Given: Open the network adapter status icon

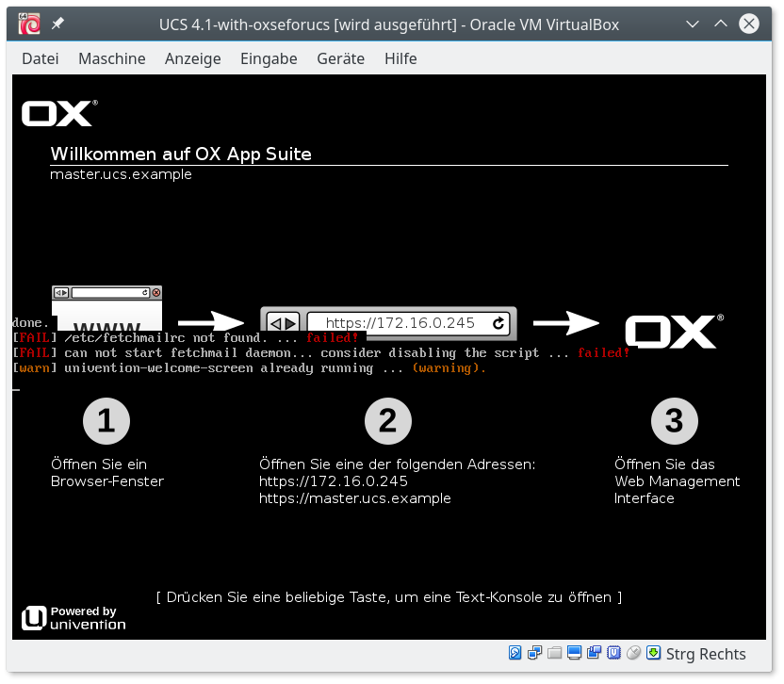Looking at the screenshot, I should coord(535,653).
